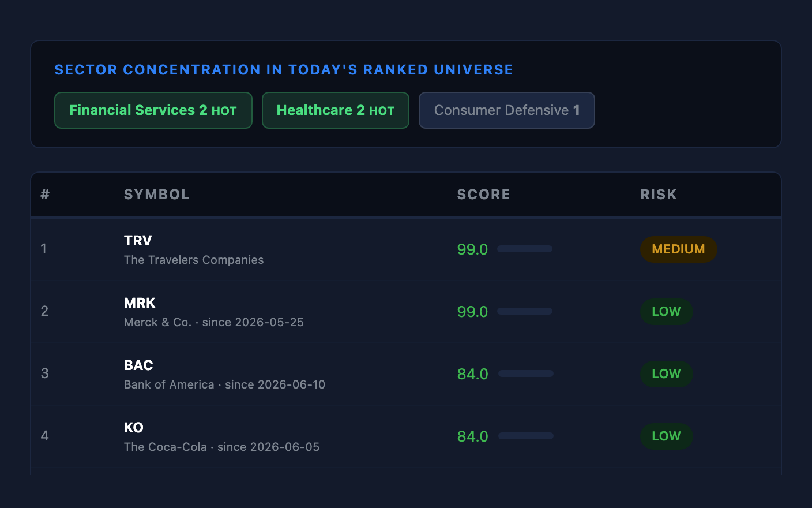Image resolution: width=812 pixels, height=508 pixels.
Task: Open the KO ticker symbol
Action: point(134,428)
